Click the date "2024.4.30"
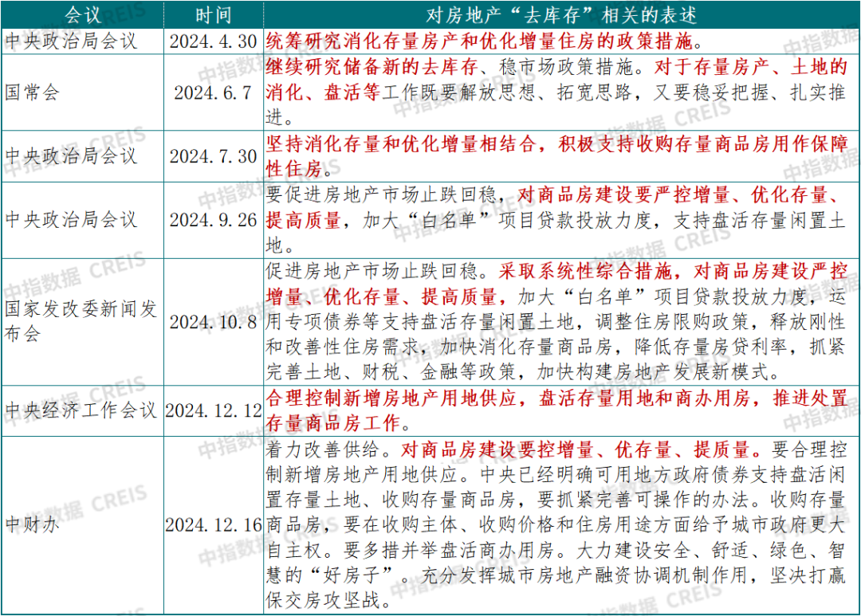The image size is (861, 616). pyautogui.click(x=214, y=37)
